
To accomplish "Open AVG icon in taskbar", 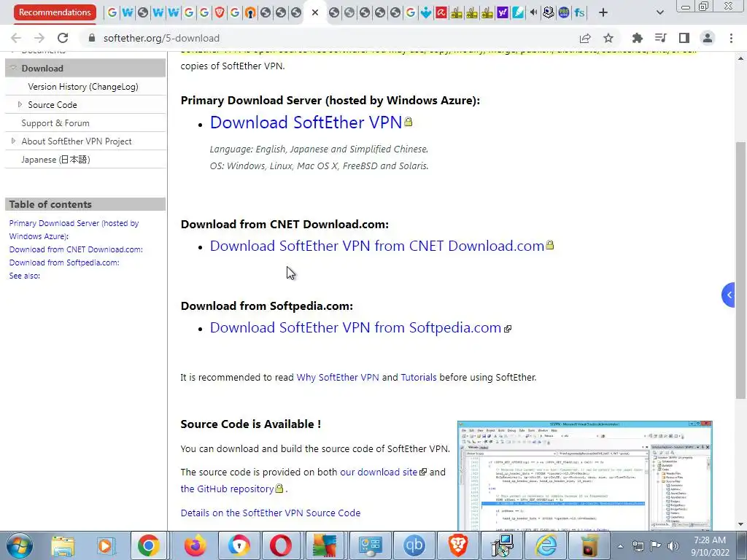I will pyautogui.click(x=325, y=545).
